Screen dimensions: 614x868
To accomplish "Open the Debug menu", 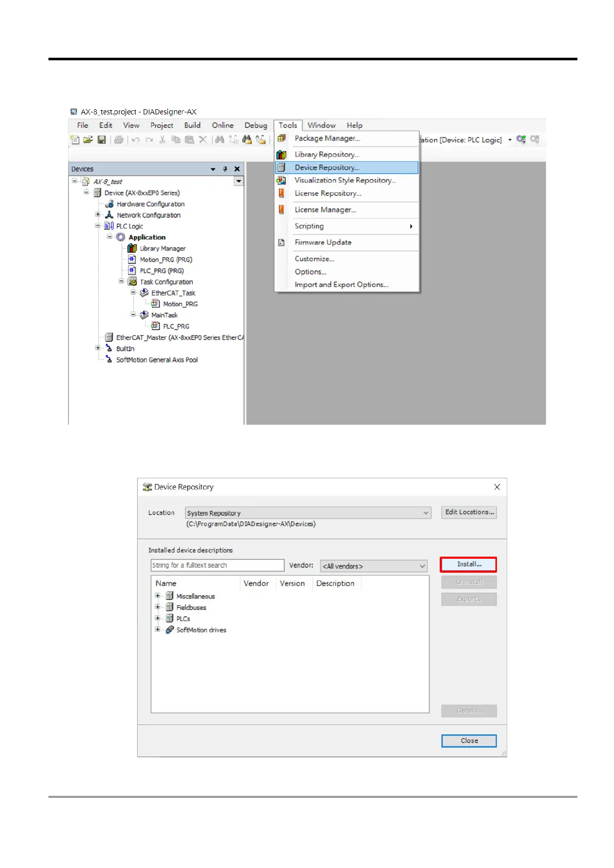I will click(256, 125).
